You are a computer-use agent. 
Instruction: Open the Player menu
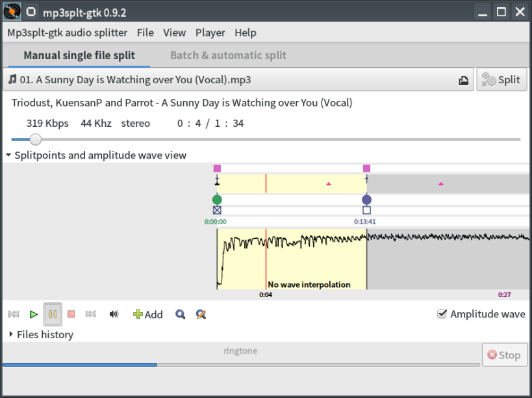click(210, 33)
